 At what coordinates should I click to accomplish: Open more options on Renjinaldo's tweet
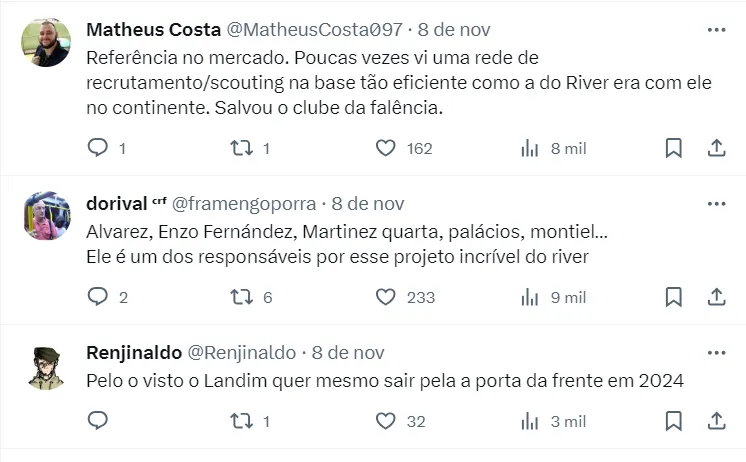coord(716,353)
